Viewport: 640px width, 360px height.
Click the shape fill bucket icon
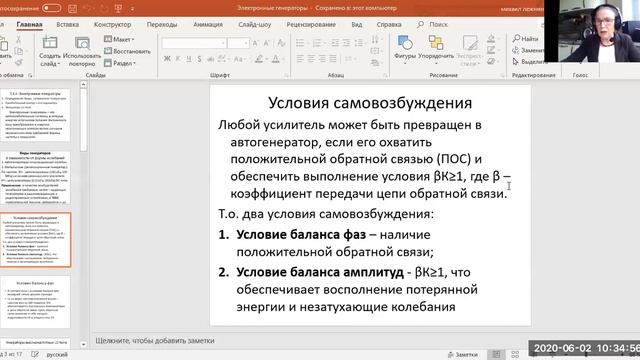click(x=492, y=39)
